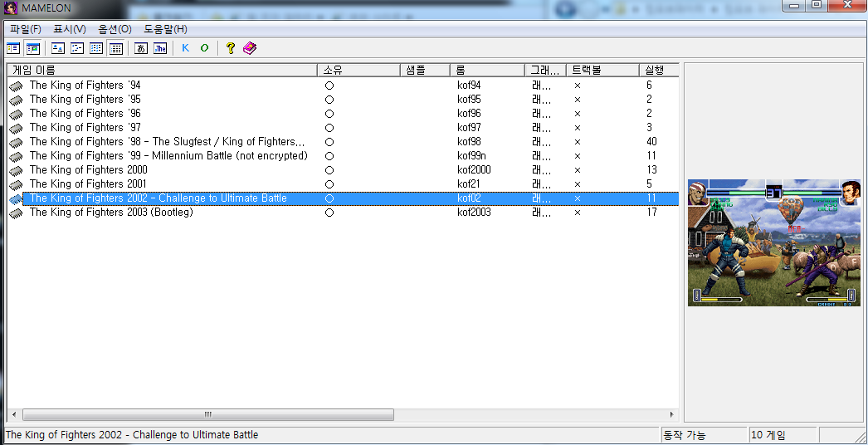Click ownership circle in the kof94 row
This screenshot has height=445, width=868.
click(329, 86)
